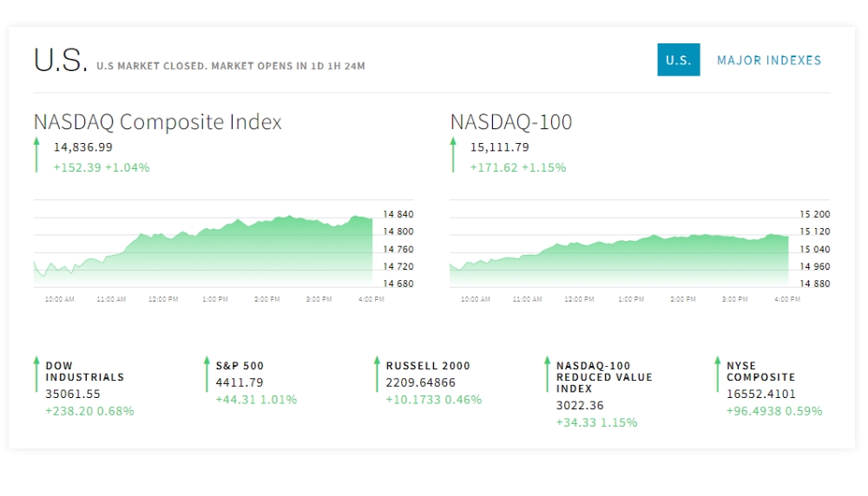Click the change +44.31 1.01%
This screenshot has width=868, height=496.
coord(256,400)
